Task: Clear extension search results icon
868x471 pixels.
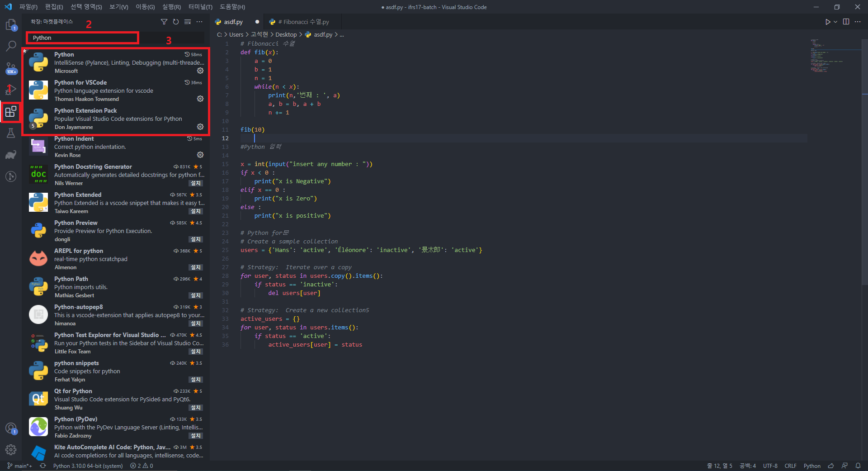Action: point(188,22)
